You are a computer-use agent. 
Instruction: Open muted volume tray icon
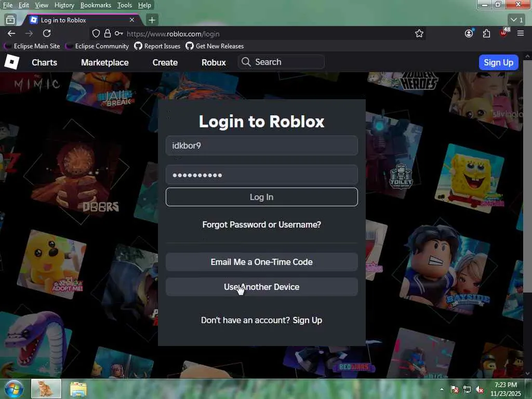(x=480, y=390)
